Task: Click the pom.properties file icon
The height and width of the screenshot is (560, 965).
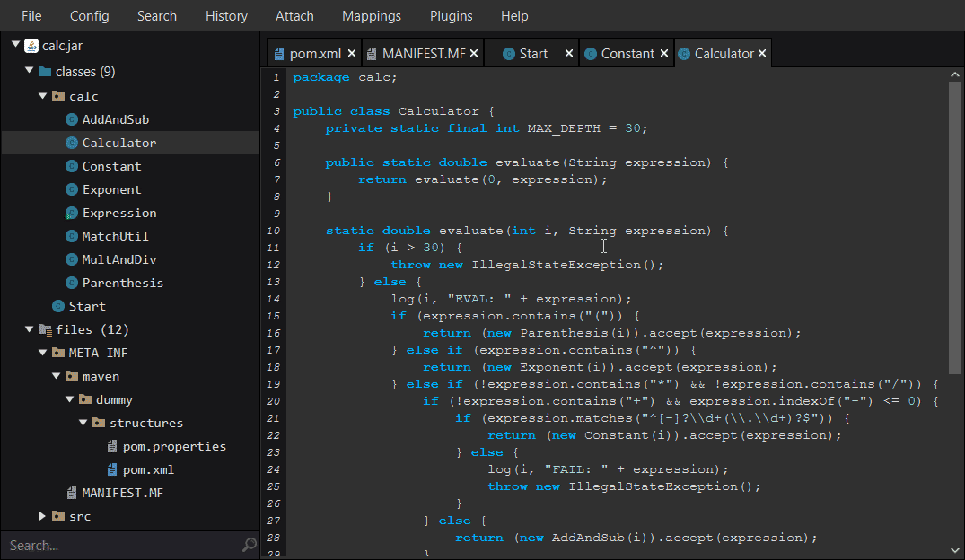Action: point(112,446)
